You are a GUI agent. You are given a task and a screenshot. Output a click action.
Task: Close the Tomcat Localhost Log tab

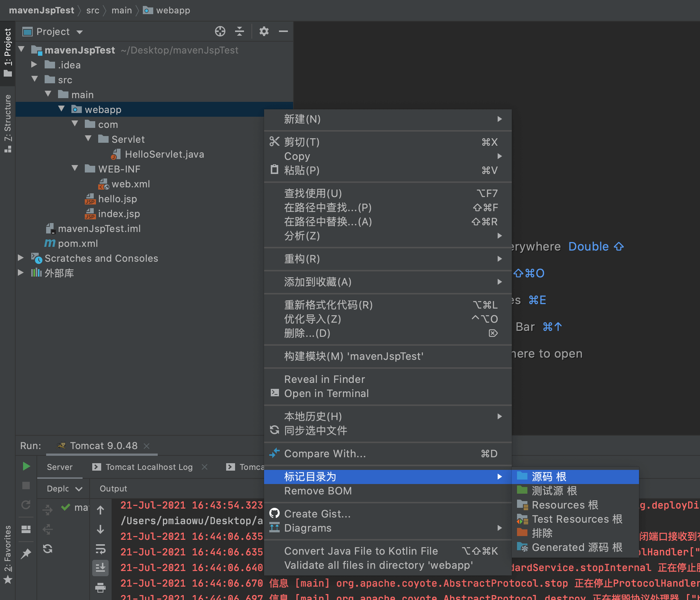[205, 467]
